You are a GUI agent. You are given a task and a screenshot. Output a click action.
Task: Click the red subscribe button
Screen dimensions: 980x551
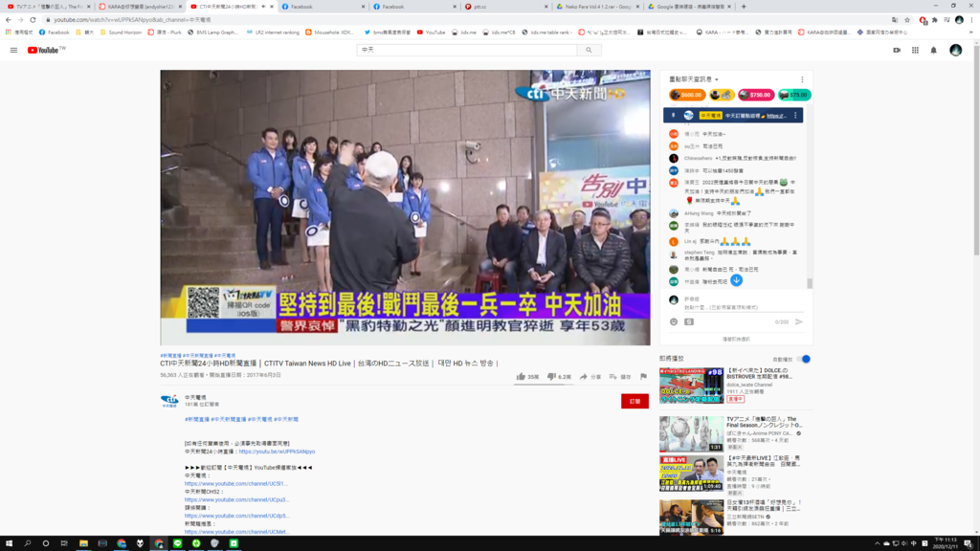click(x=635, y=401)
